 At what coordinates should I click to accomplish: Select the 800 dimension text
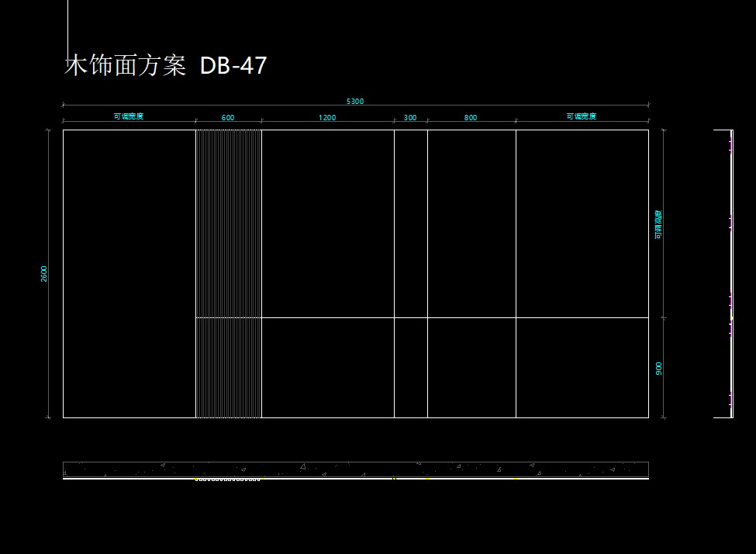click(x=471, y=118)
